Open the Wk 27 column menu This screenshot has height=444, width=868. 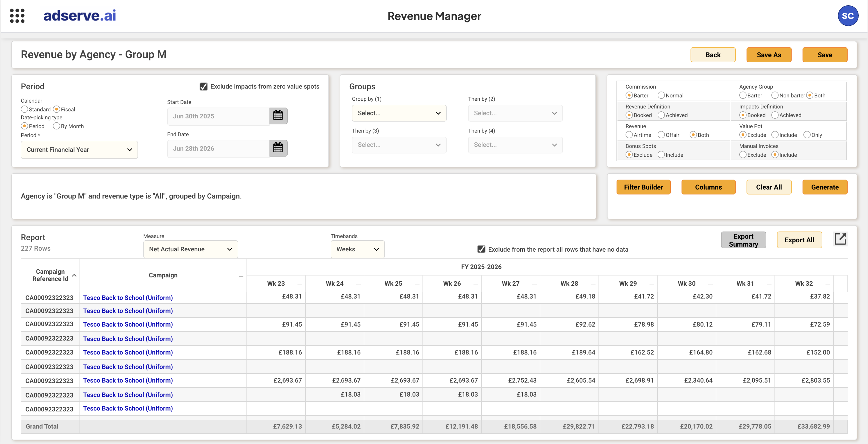534,284
